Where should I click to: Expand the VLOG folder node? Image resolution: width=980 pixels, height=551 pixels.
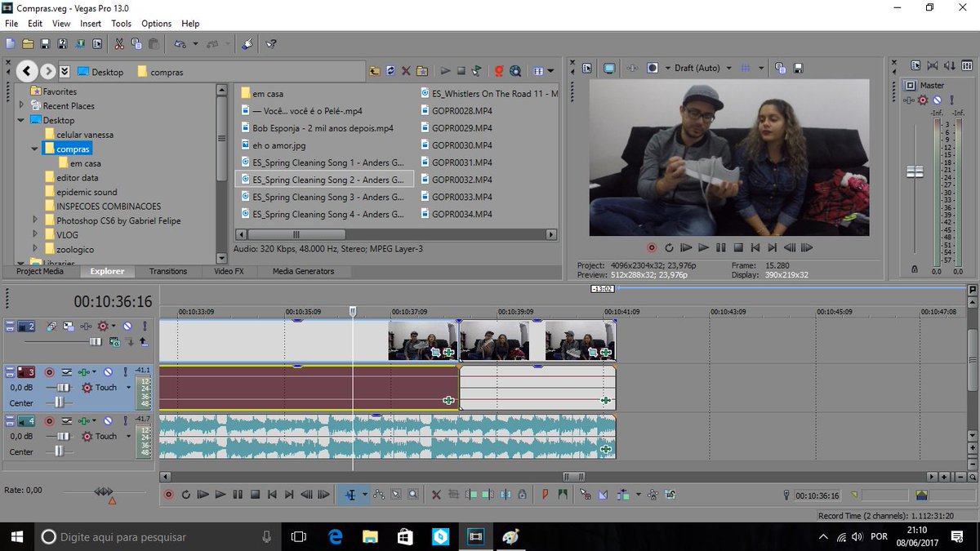[35, 234]
